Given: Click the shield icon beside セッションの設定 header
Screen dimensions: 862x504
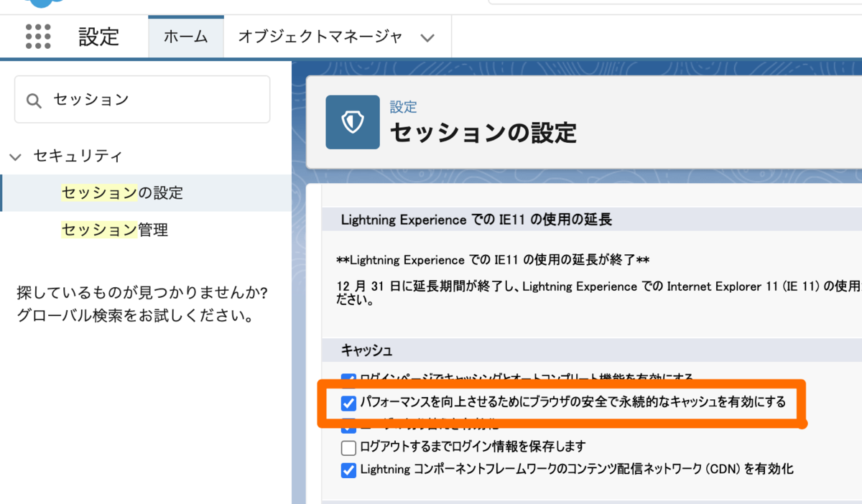Looking at the screenshot, I should click(353, 122).
